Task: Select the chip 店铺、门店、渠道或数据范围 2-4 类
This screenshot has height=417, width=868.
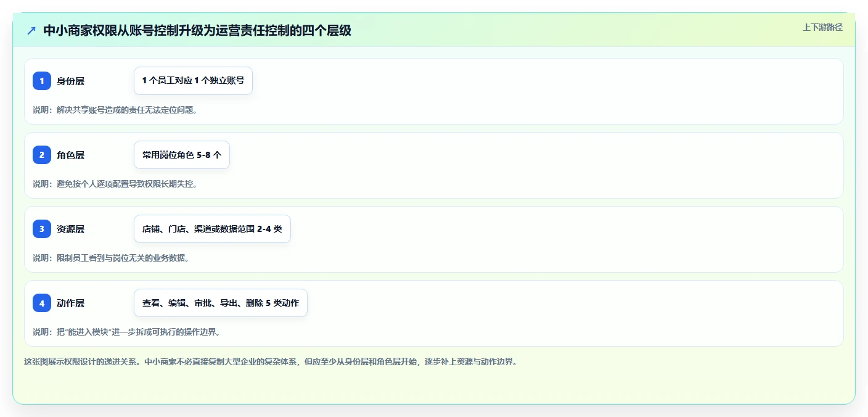Action: (x=212, y=229)
